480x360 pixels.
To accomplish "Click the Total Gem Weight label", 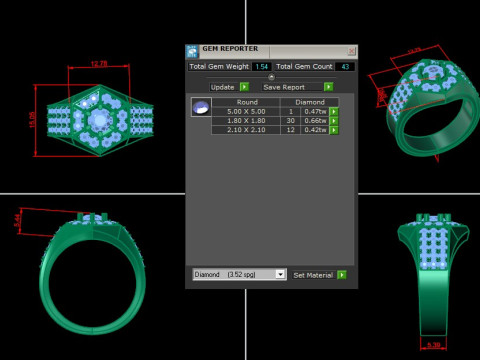I will [x=219, y=67].
